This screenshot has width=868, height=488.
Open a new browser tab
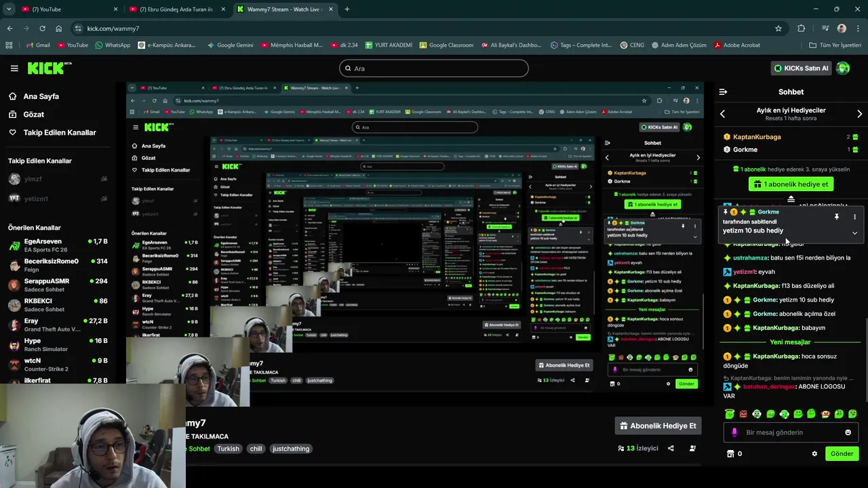347,9
